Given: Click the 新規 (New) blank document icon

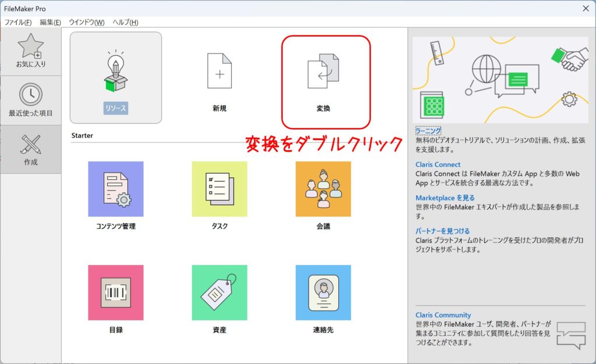Looking at the screenshot, I should [x=219, y=74].
